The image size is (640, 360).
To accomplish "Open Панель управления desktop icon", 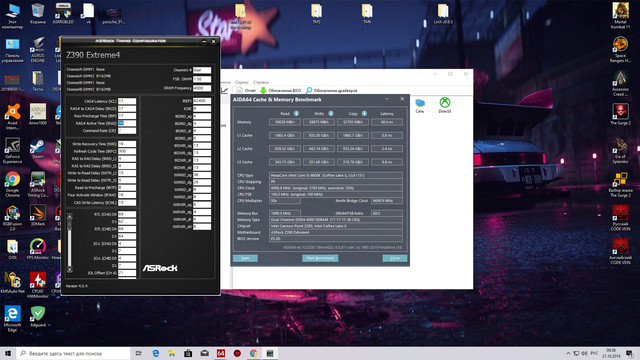I will (x=12, y=51).
